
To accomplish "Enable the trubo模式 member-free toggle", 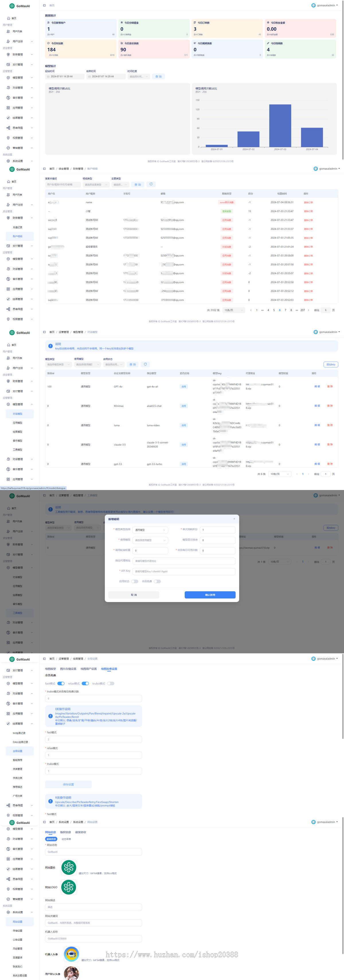I will tap(111, 684).
